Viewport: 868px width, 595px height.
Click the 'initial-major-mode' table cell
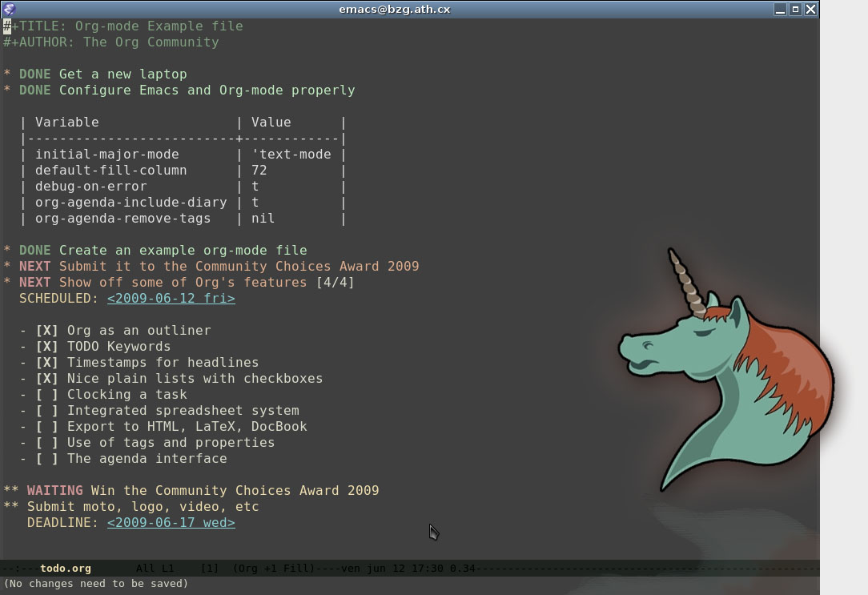(x=106, y=155)
